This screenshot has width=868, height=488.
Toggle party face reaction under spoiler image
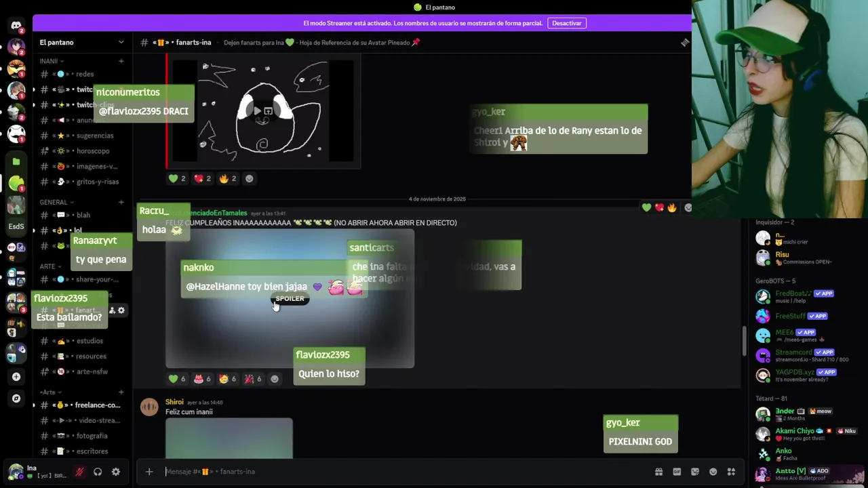(x=228, y=379)
